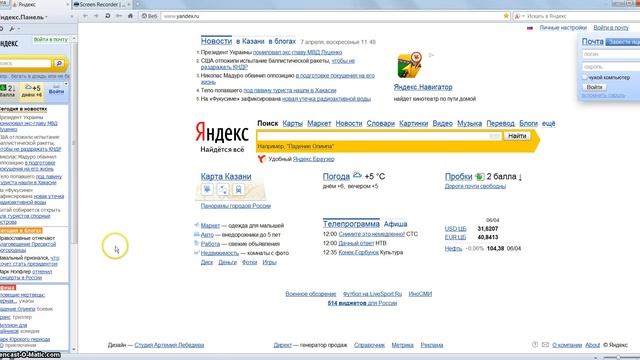Open the browser home page icon
The height and width of the screenshot is (360, 640).
point(130,16)
